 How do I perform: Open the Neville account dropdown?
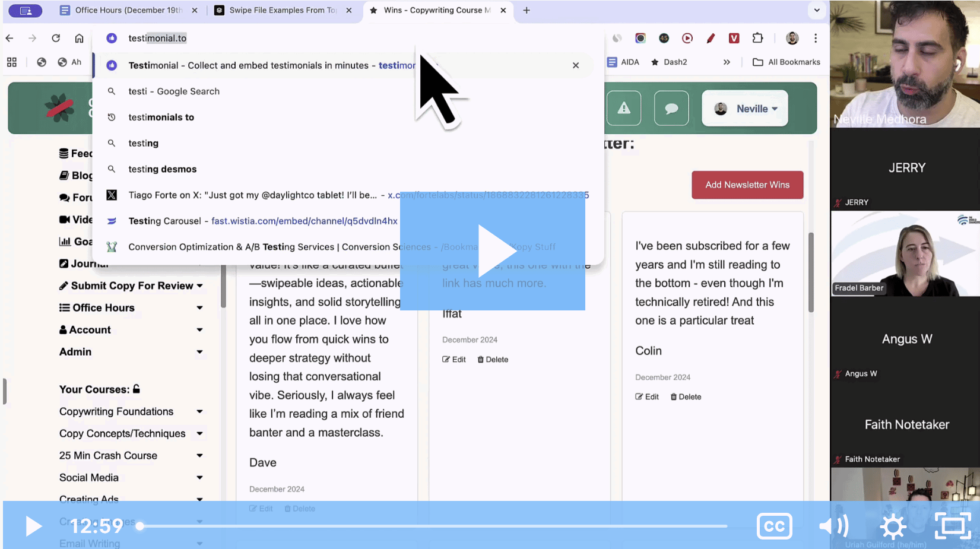click(745, 109)
